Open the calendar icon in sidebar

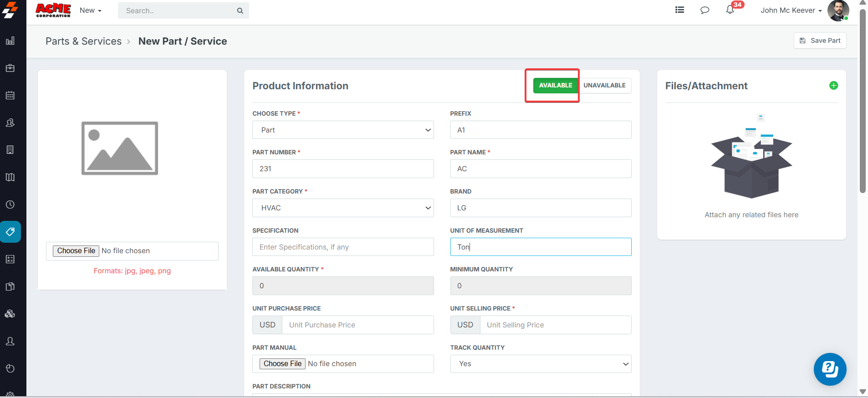[10, 96]
